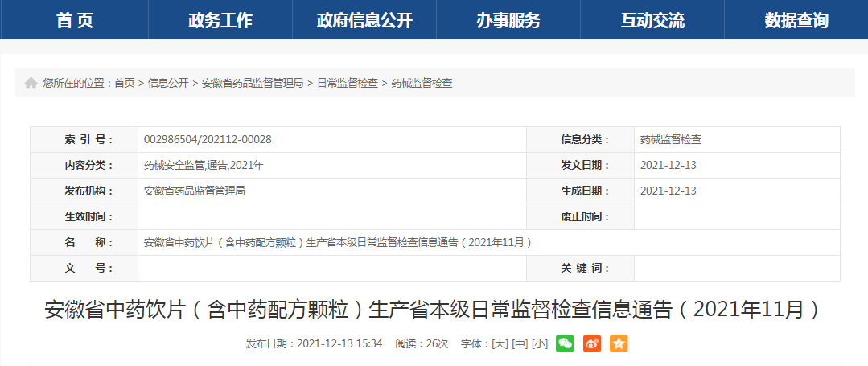Screen dimensions: 868x366
Task: Share article via Weibo icon
Action: [x=592, y=343]
